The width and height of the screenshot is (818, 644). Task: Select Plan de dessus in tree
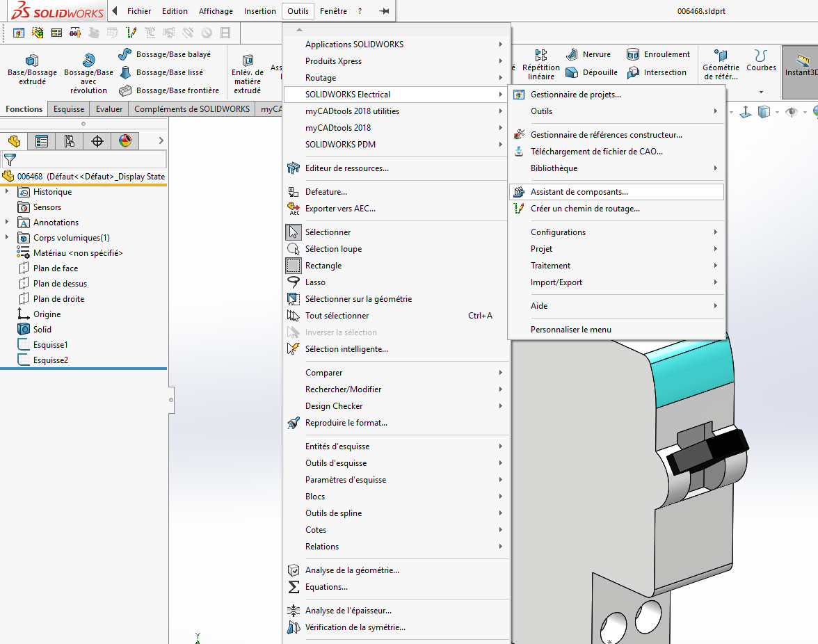point(60,284)
